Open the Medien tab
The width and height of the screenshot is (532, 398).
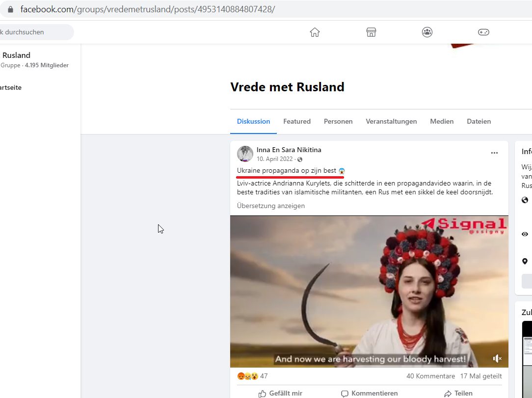coord(442,122)
